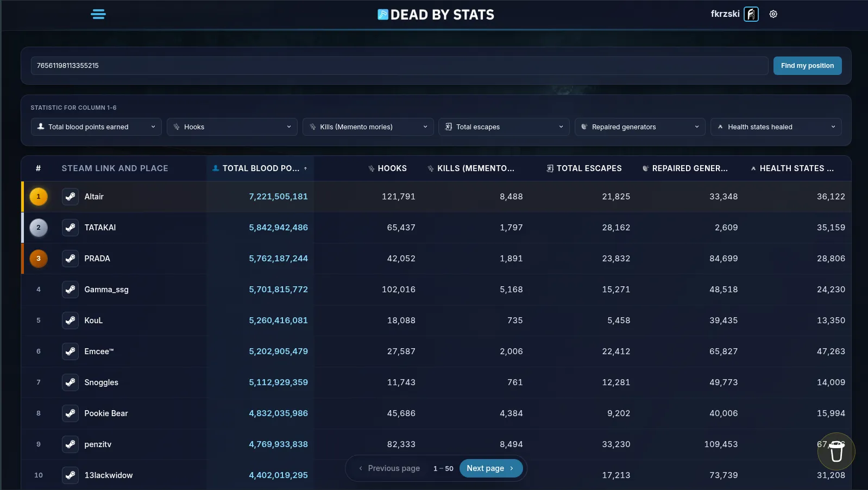This screenshot has width=868, height=490.
Task: Click the floating cup donation icon
Action: click(836, 451)
